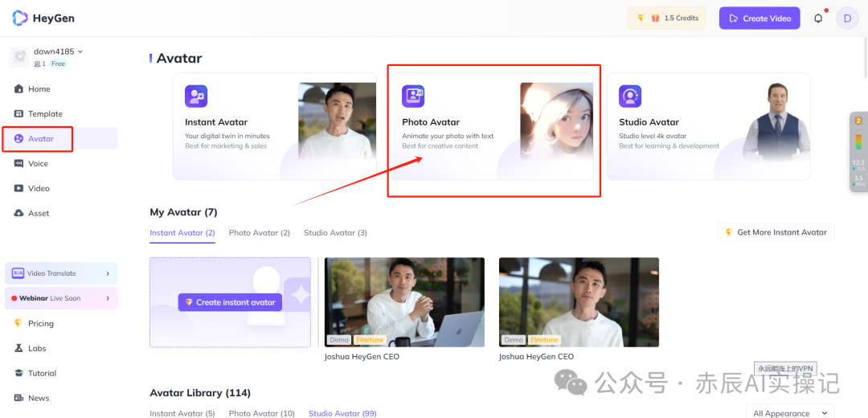Click the HeyGen logo icon
The width and height of the screenshot is (868, 418).
pos(20,18)
